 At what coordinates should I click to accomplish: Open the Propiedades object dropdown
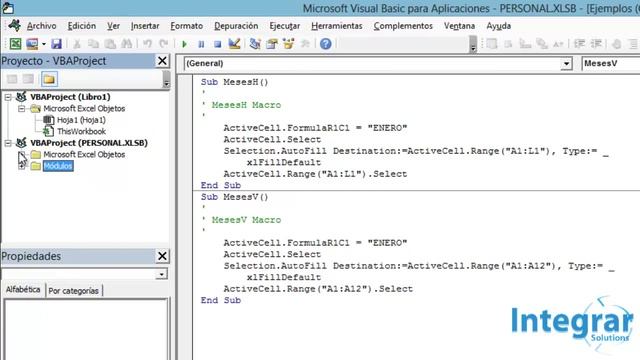[162, 274]
